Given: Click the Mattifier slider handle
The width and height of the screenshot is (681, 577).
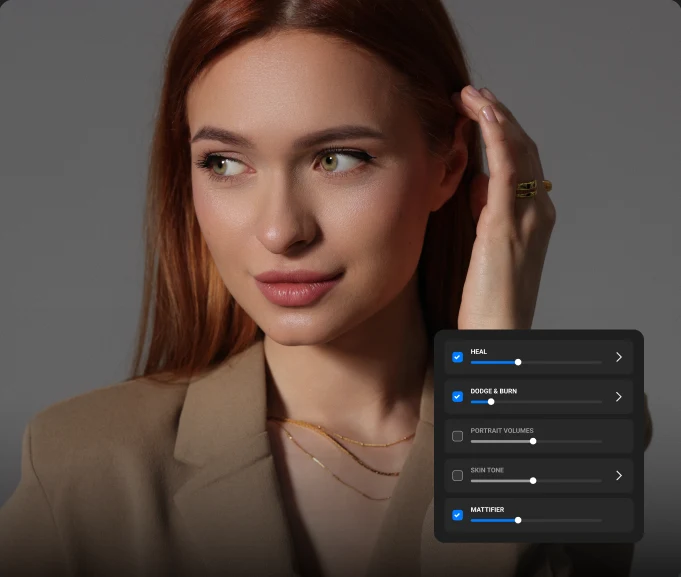Looking at the screenshot, I should pyautogui.click(x=518, y=520).
